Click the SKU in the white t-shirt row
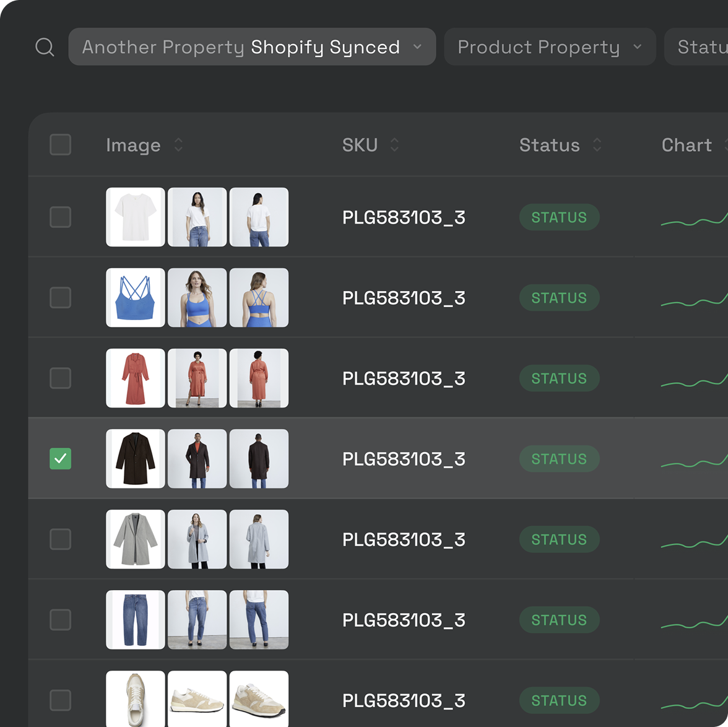 [404, 217]
